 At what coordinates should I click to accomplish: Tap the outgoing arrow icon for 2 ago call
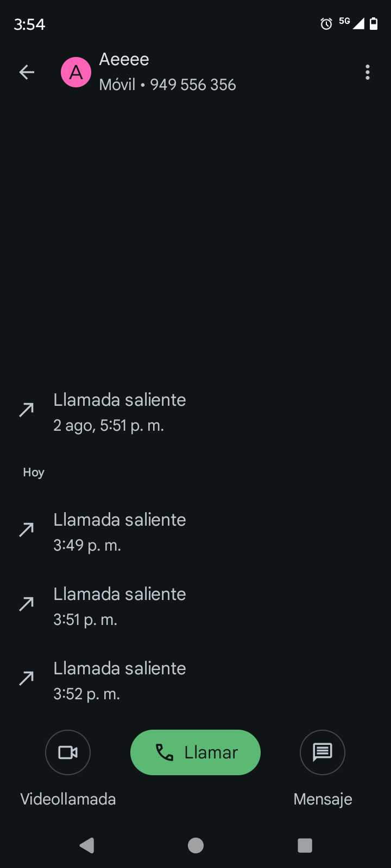click(27, 410)
